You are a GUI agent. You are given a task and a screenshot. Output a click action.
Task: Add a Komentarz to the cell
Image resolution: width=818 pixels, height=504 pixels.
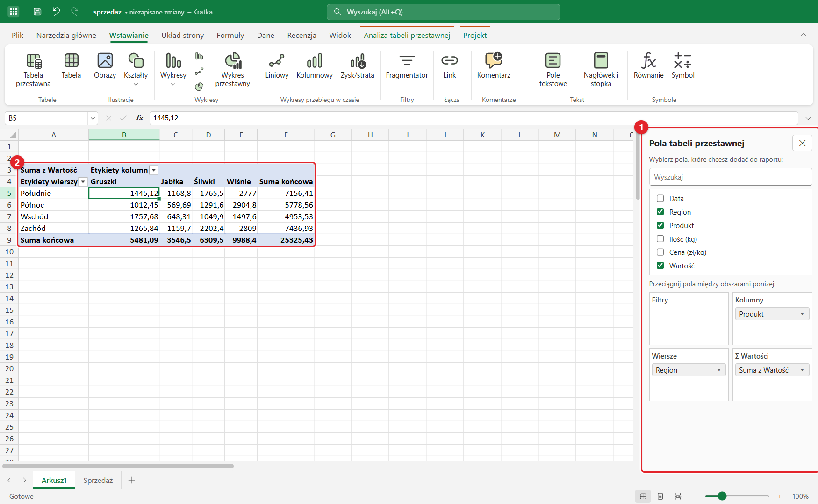click(494, 66)
